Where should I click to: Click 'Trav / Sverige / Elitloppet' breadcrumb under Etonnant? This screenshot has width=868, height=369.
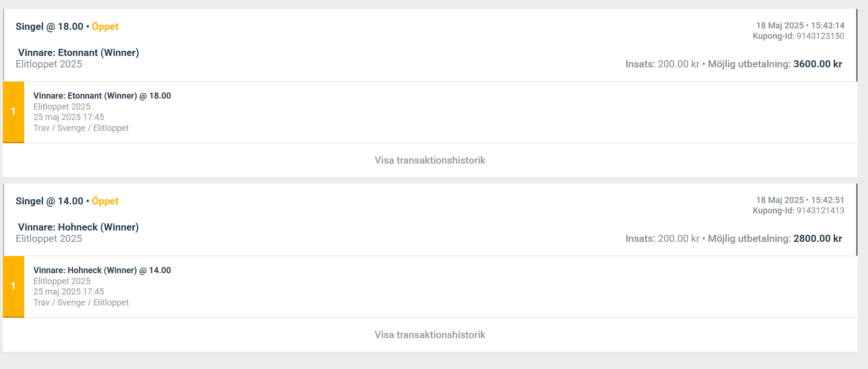(81, 128)
